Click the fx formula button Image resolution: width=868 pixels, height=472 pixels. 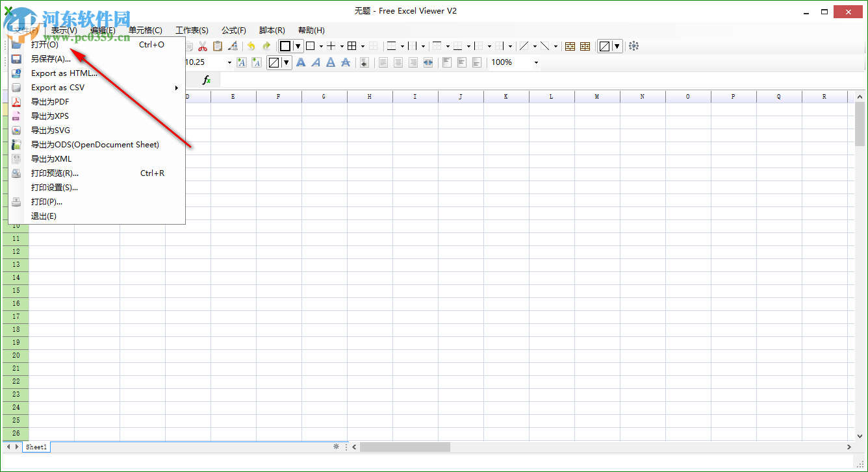pyautogui.click(x=206, y=79)
